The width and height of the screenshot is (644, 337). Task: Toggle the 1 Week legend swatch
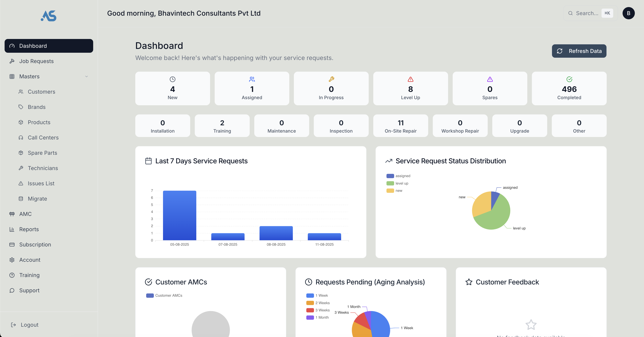click(310, 296)
